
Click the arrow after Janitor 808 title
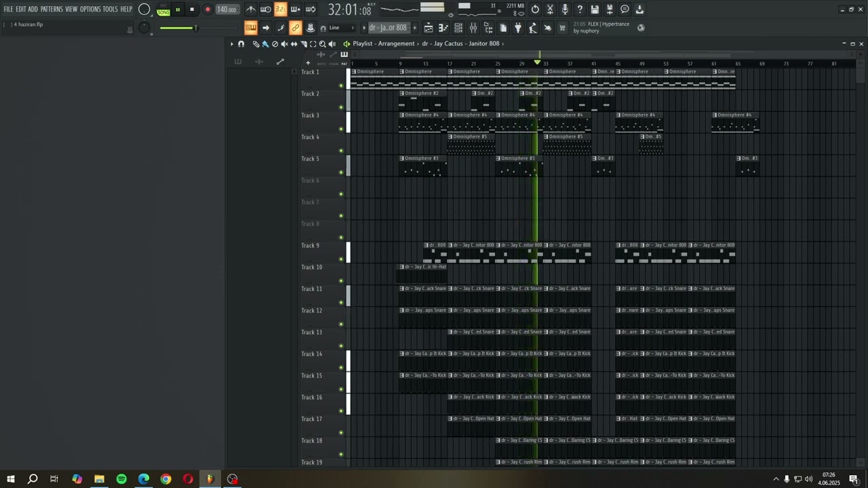[503, 43]
